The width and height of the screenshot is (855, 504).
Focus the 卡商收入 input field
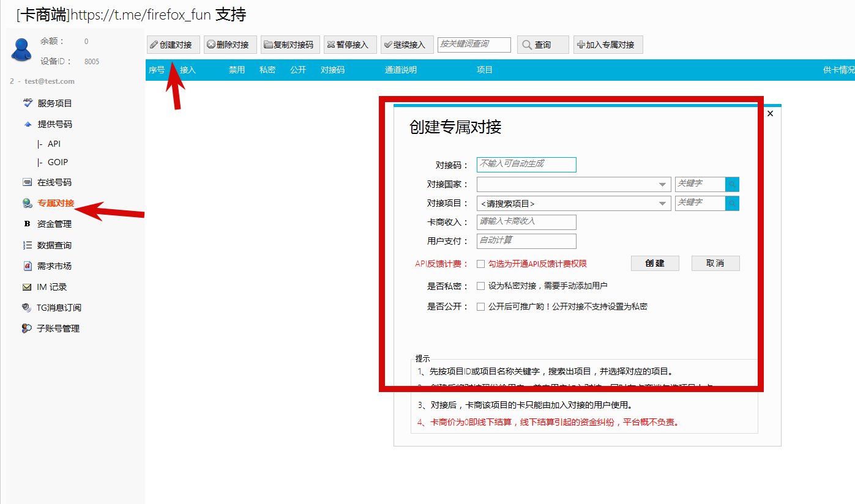tap(526, 222)
